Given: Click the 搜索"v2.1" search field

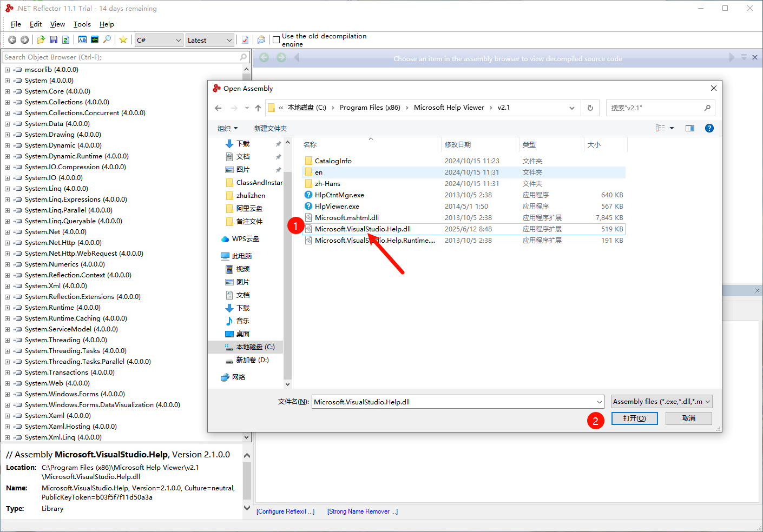Looking at the screenshot, I should 660,108.
